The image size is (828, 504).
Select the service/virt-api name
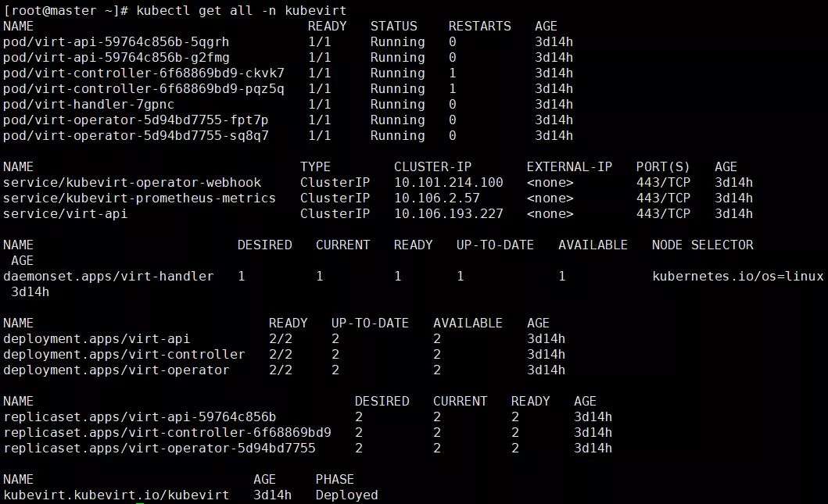66,214
